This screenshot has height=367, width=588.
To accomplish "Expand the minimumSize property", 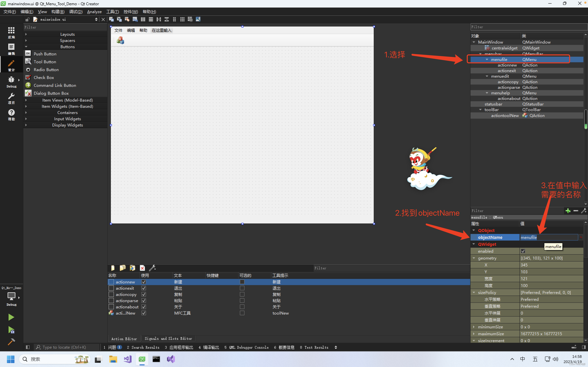I will click(x=474, y=327).
